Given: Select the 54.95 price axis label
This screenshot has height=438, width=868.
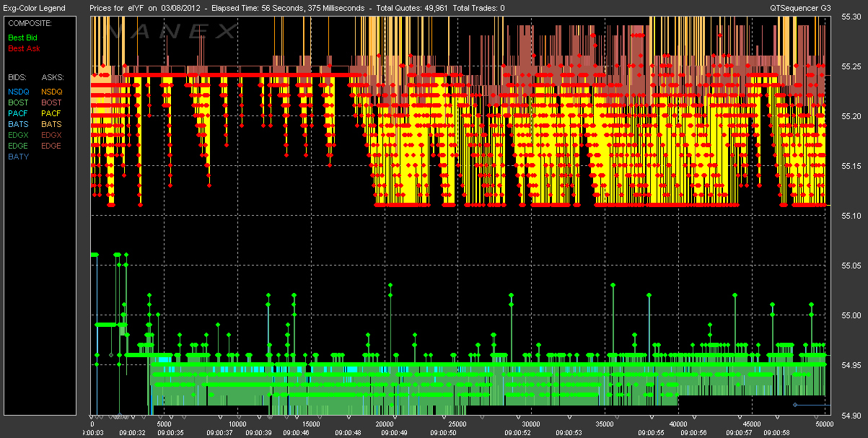Looking at the screenshot, I should 851,366.
